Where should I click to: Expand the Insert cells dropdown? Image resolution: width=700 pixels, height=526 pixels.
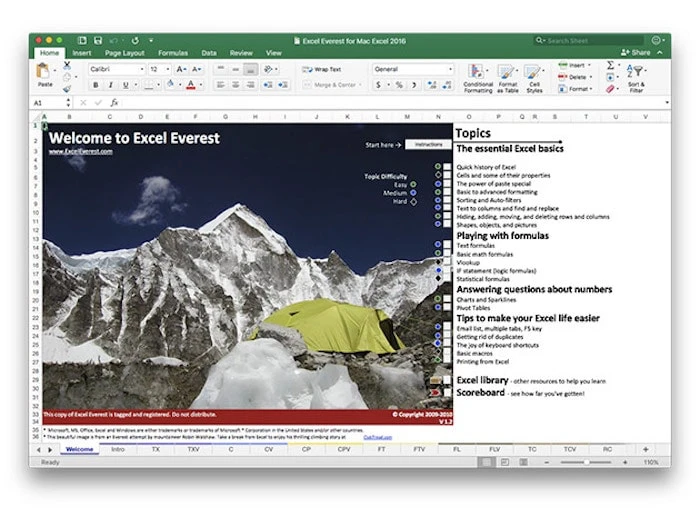tap(590, 65)
